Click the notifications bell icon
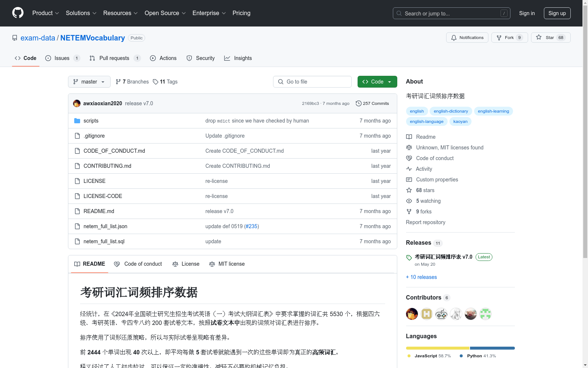The image size is (588, 368). pos(454,38)
